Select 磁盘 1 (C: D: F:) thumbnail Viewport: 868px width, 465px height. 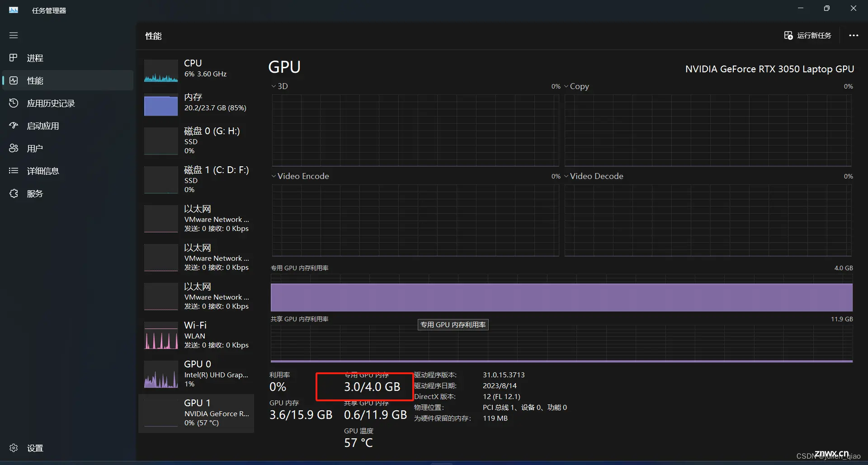pyautogui.click(x=161, y=180)
